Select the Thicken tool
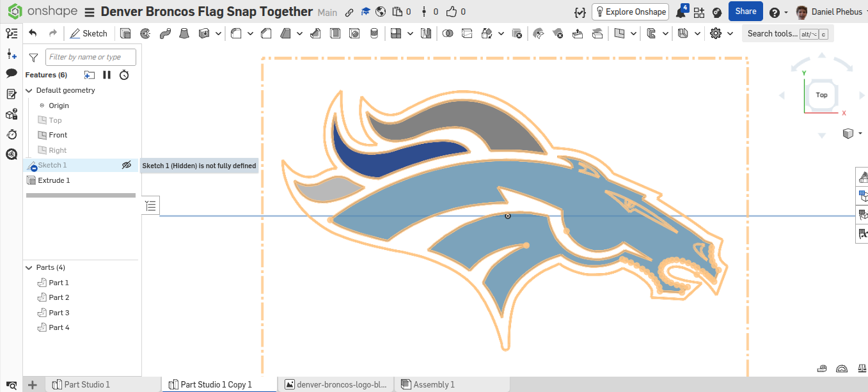 pyautogui.click(x=205, y=33)
